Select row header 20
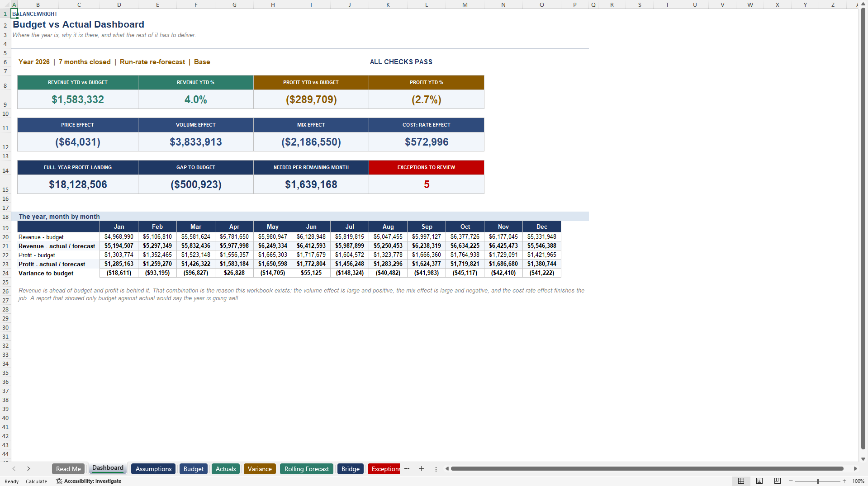The height and width of the screenshot is (486, 868). click(x=5, y=237)
